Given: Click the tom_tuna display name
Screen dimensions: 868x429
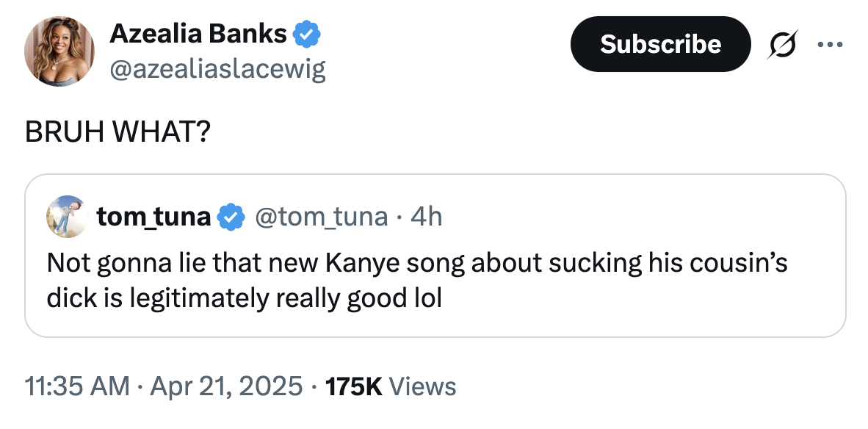Looking at the screenshot, I should (153, 216).
